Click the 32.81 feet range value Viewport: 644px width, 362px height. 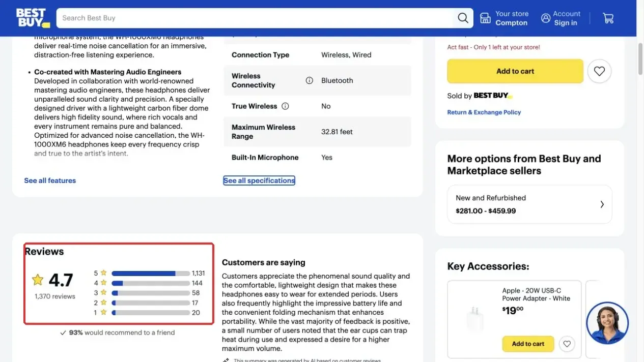coord(337,132)
